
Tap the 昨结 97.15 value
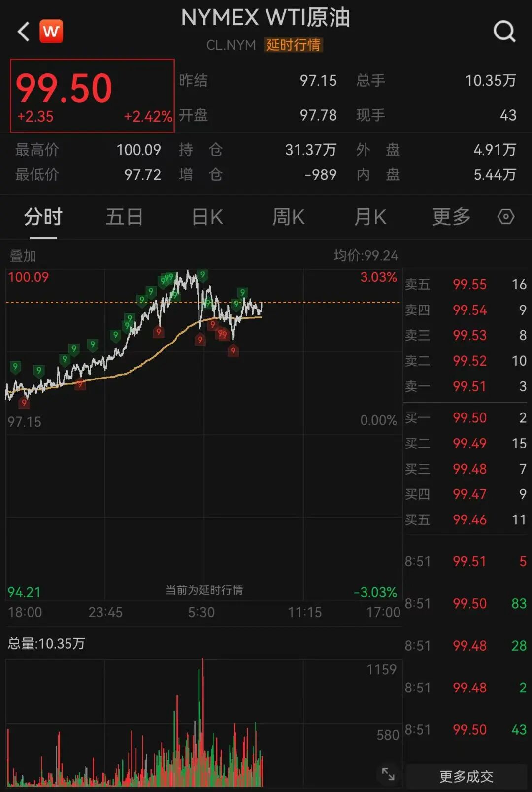(x=318, y=80)
